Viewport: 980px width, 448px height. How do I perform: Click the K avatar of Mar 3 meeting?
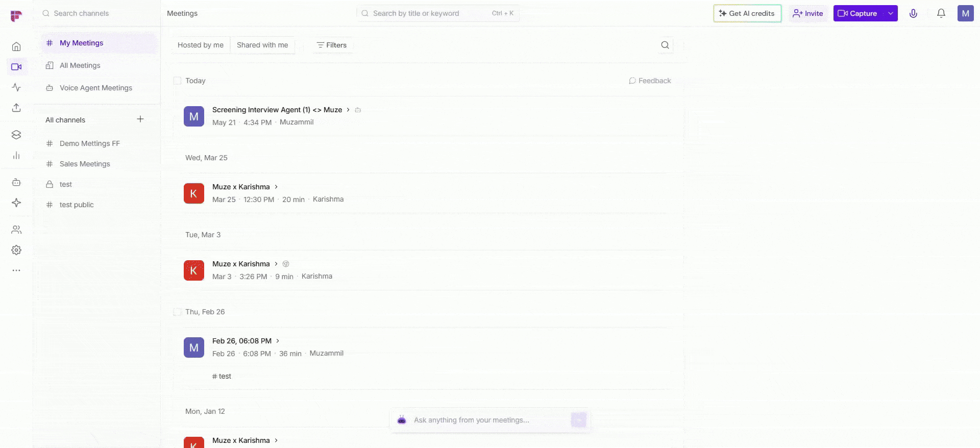click(x=194, y=270)
